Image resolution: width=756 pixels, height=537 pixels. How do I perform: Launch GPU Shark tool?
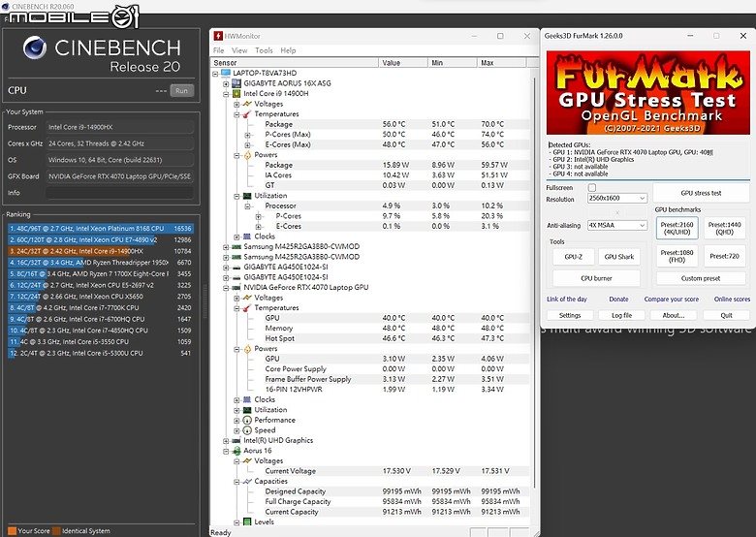[619, 257]
